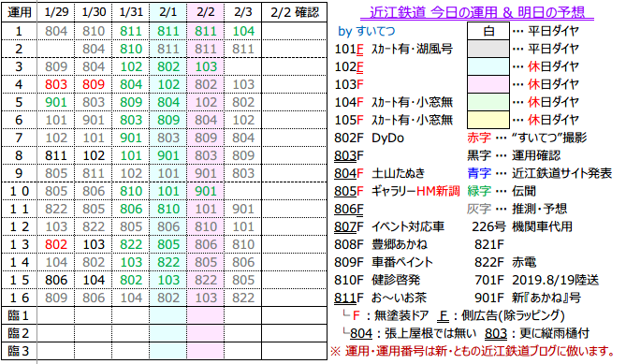Select green 103 in 運用 3 under 2/2
Screen dimensions: 626x364
tap(206, 66)
